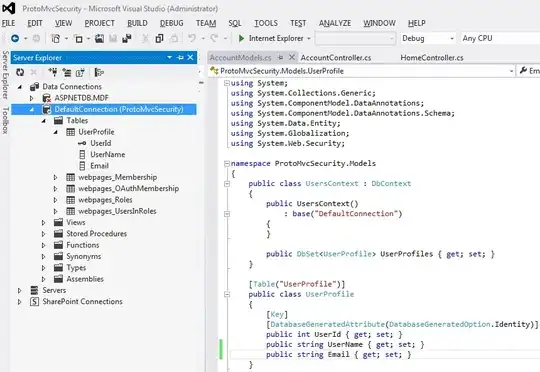The width and height of the screenshot is (540, 372).
Task: Pin the Server Explorer panel
Action: click(180, 58)
